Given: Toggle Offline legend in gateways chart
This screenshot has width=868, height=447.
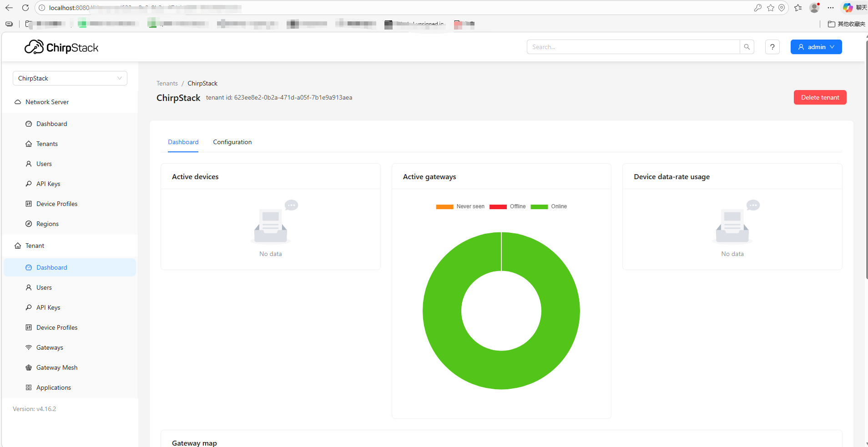Looking at the screenshot, I should click(x=508, y=206).
